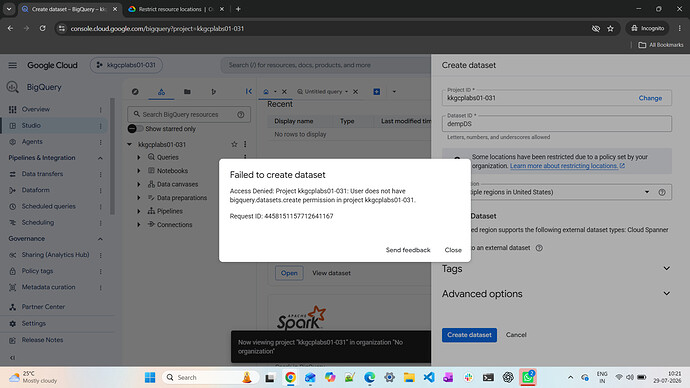Viewport: 690px width, 388px height.
Task: Expand Connections tree node
Action: pyautogui.click(x=139, y=225)
